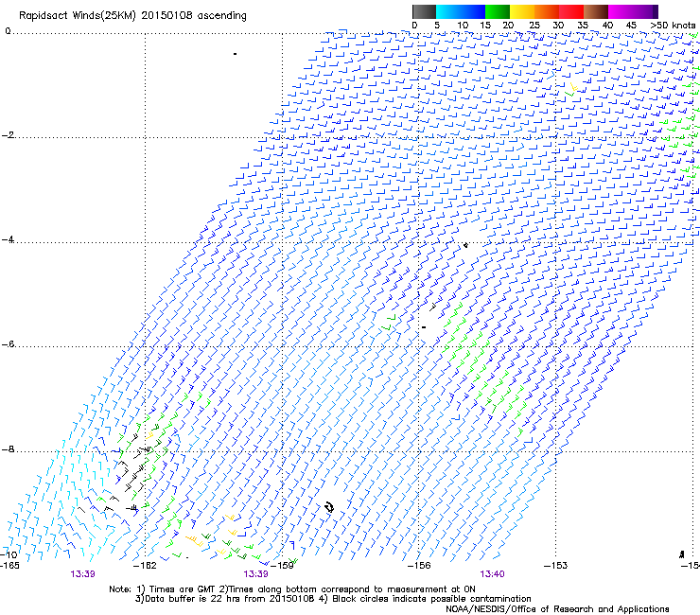Click the yellow 20-25 knots color swatch
Viewport: 700px width, 615px height.
pyautogui.click(x=522, y=11)
